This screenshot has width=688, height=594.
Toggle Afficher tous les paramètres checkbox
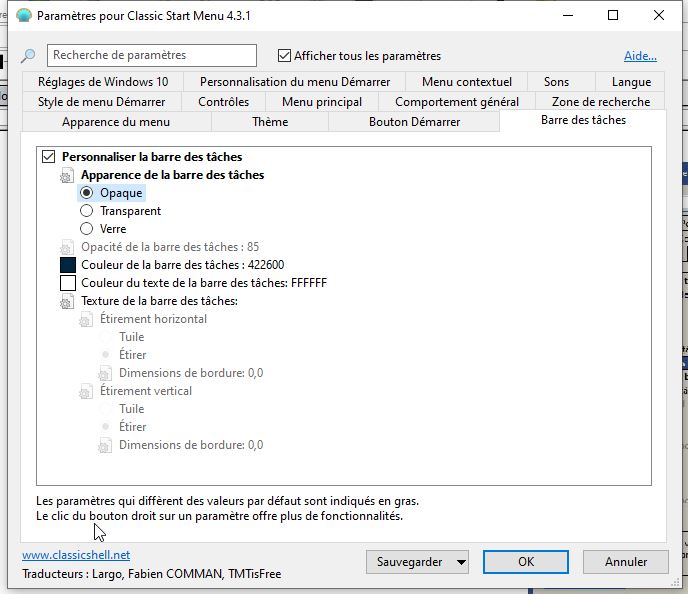(x=284, y=56)
